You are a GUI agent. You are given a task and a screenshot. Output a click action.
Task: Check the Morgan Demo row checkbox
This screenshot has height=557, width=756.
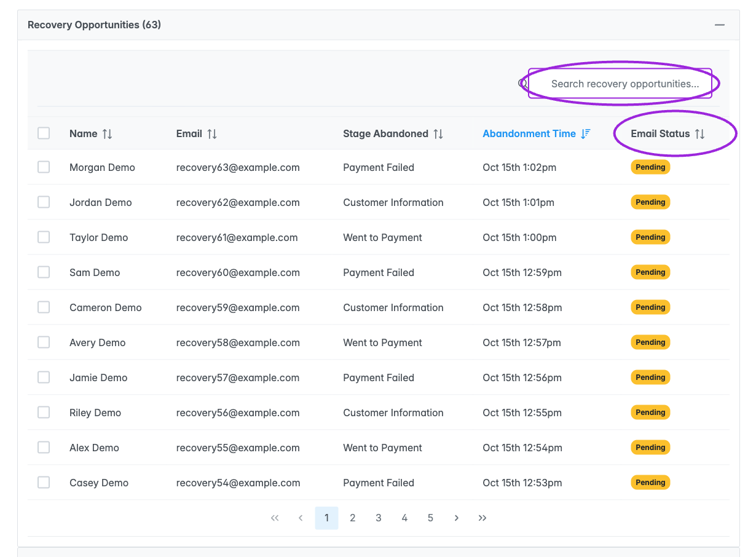(x=44, y=167)
